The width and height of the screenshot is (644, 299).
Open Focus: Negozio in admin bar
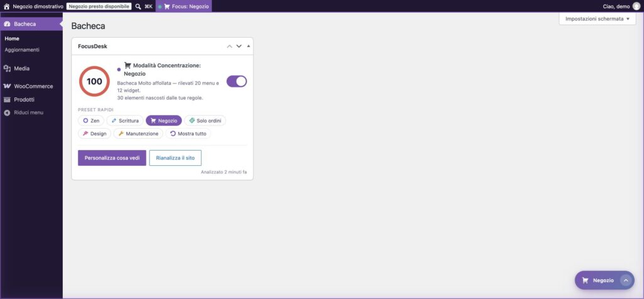pos(184,6)
